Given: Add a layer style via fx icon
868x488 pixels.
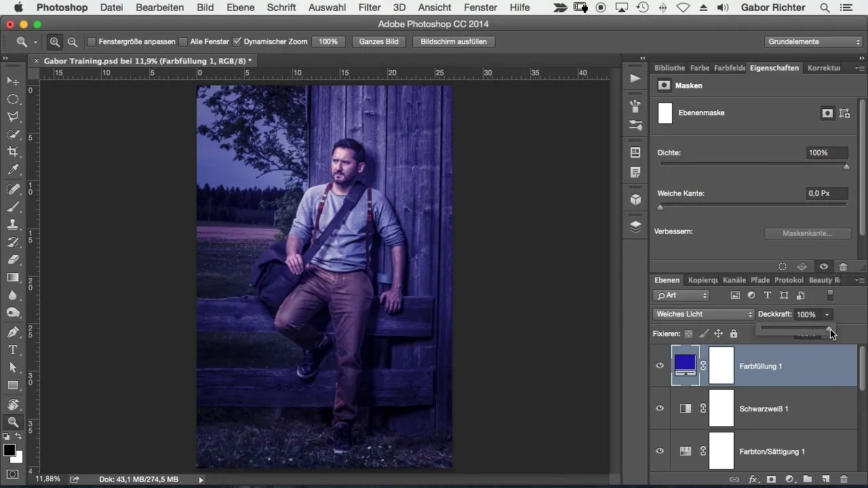Looking at the screenshot, I should (x=753, y=479).
